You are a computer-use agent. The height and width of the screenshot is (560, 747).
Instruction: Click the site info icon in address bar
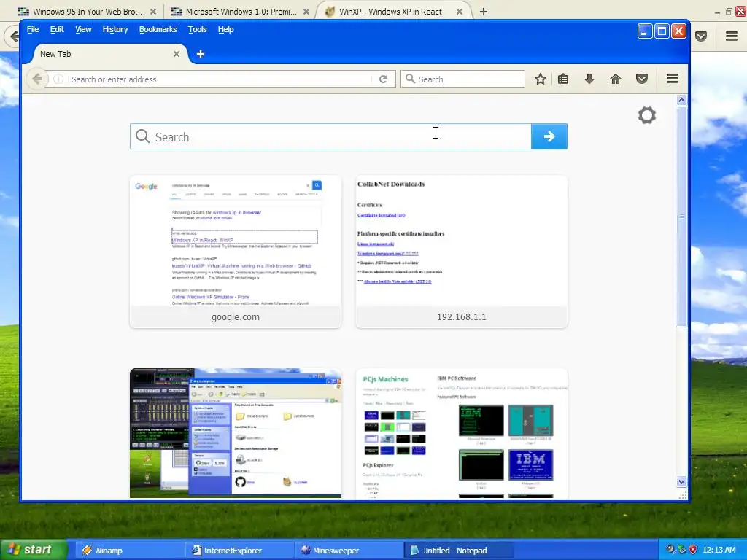click(x=58, y=79)
